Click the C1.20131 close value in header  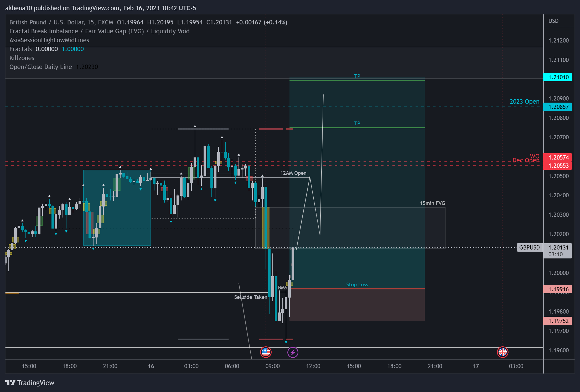(219, 22)
